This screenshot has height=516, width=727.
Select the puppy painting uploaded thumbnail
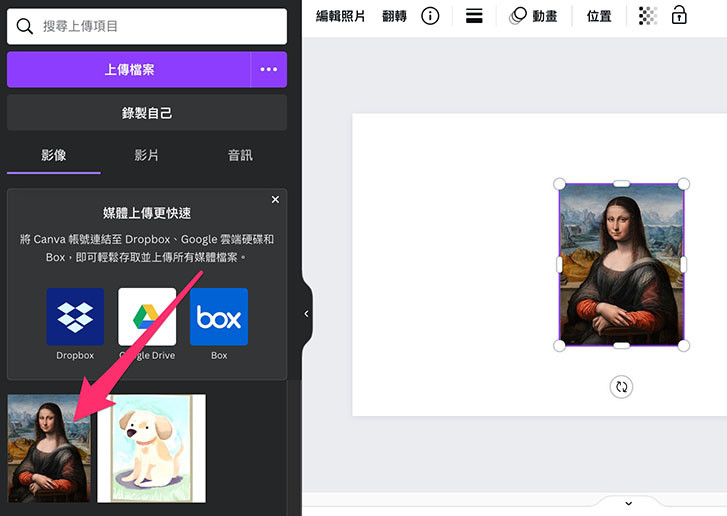(152, 448)
